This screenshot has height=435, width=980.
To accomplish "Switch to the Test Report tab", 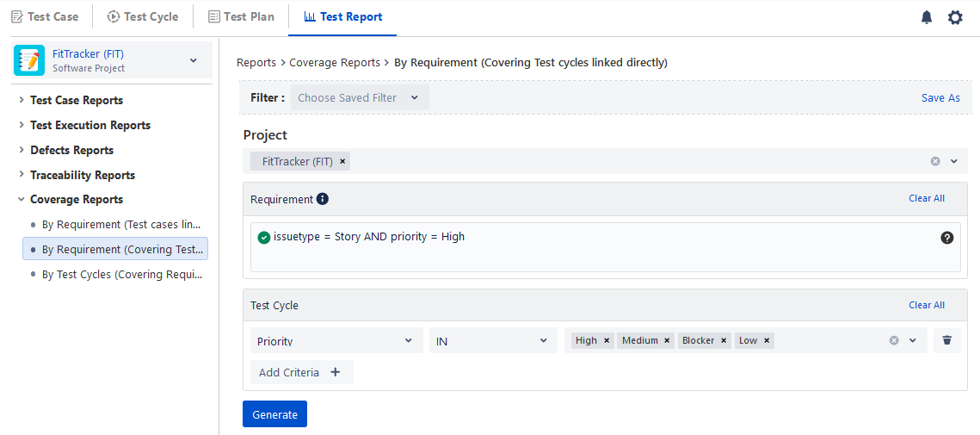I will click(x=343, y=17).
